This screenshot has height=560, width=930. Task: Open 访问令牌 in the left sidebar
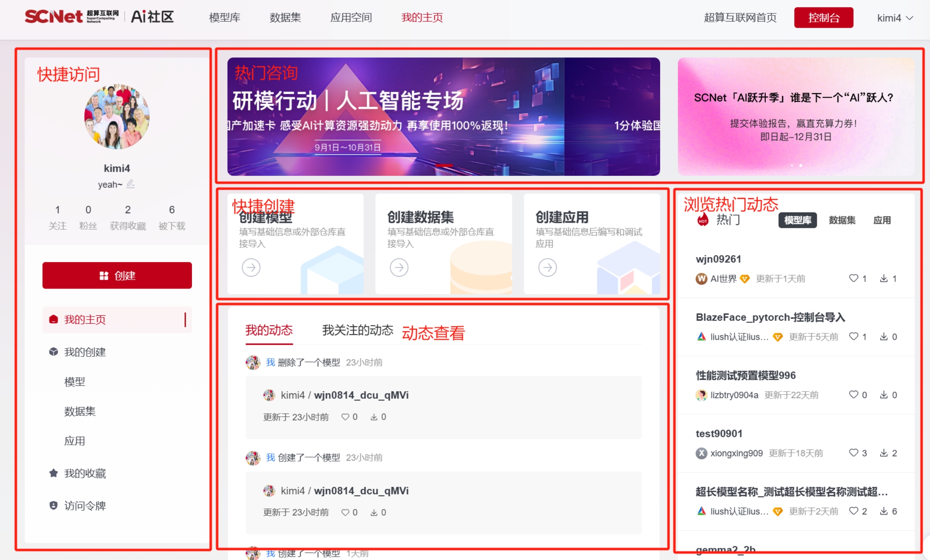tap(85, 506)
